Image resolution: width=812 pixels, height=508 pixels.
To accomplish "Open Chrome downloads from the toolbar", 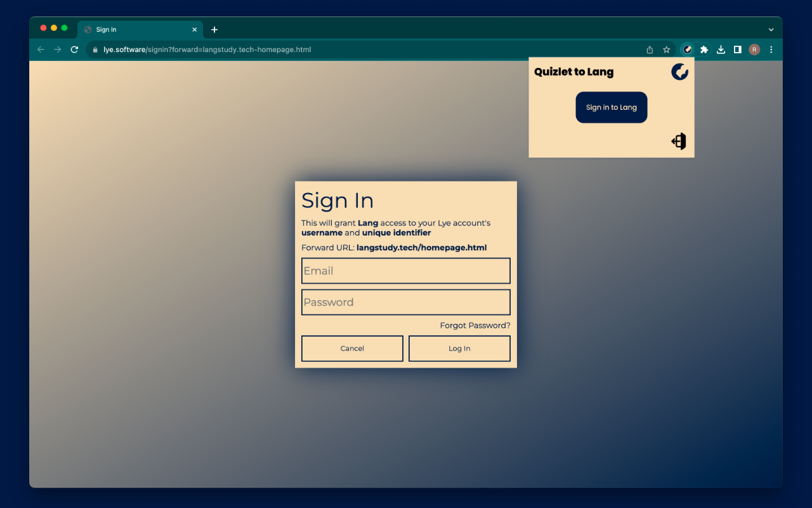I will tap(721, 50).
